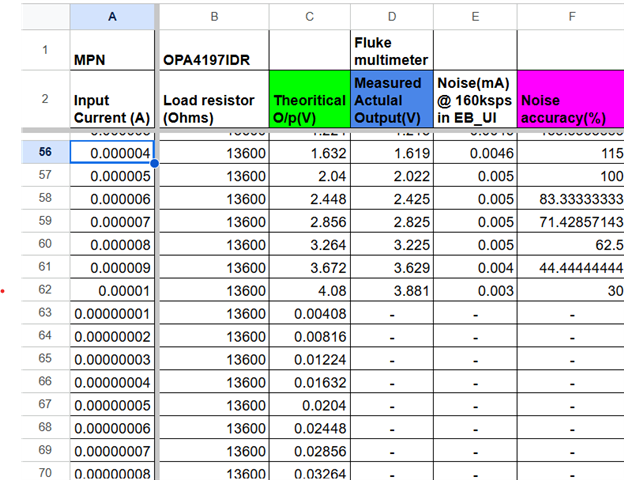Viewport: 624px width, 480px height.
Task: Select row 2 header
Action: [x=45, y=99]
